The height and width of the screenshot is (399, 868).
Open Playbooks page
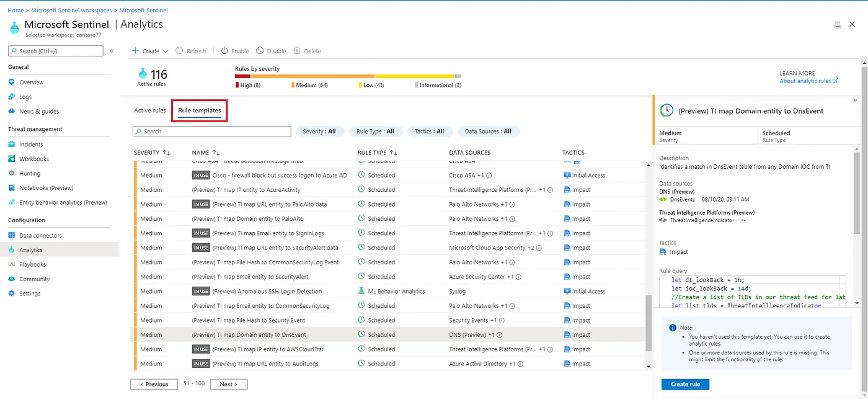[x=32, y=264]
